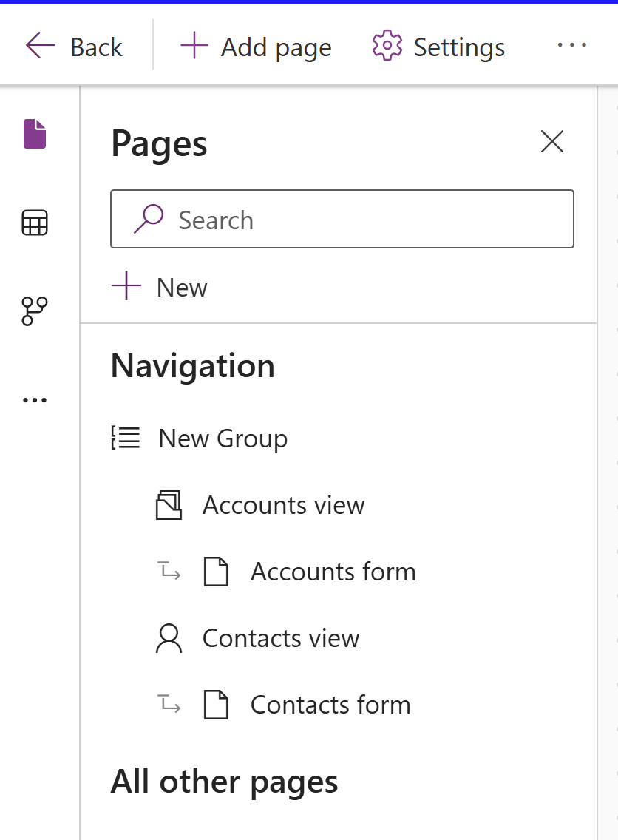This screenshot has width=618, height=840.
Task: Open the Automation icon in the left rail
Action: coord(35,311)
